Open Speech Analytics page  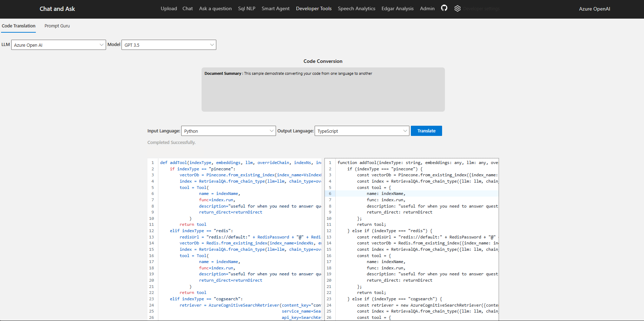[356, 8]
